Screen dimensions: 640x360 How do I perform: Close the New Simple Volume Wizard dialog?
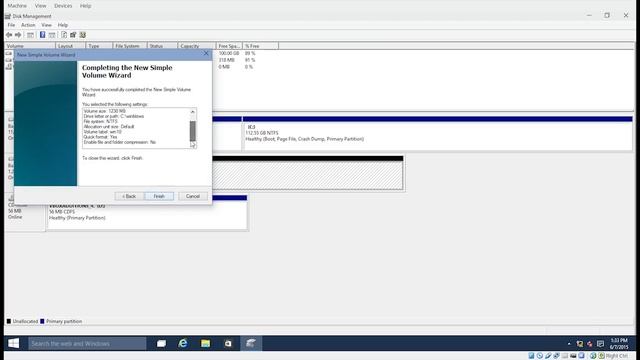click(x=206, y=53)
